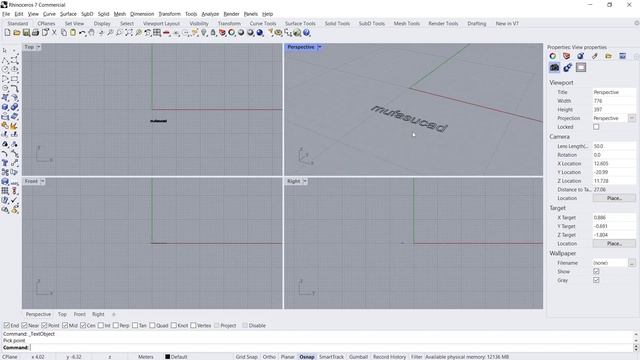Click the Default layer color swatch
Image resolution: width=640 pixels, height=360 pixels.
(x=167, y=357)
